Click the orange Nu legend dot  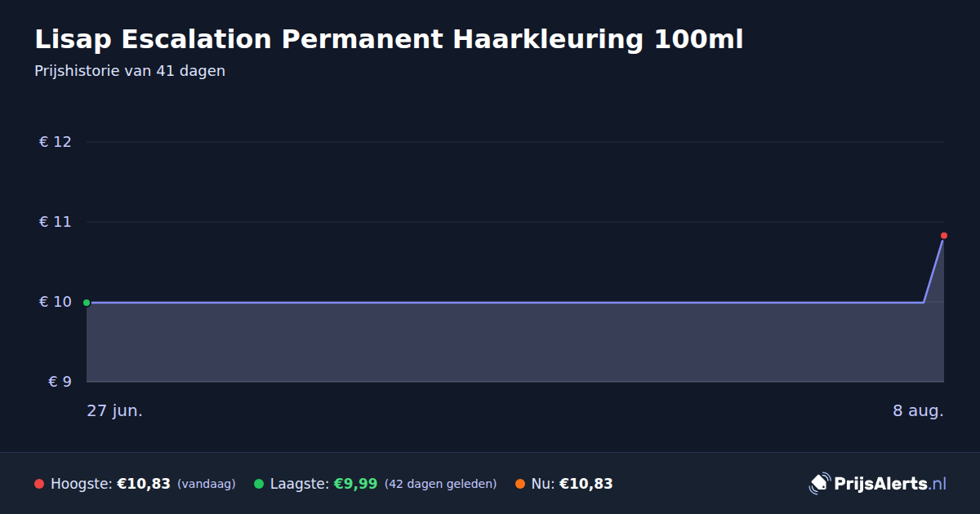pyautogui.click(x=520, y=484)
